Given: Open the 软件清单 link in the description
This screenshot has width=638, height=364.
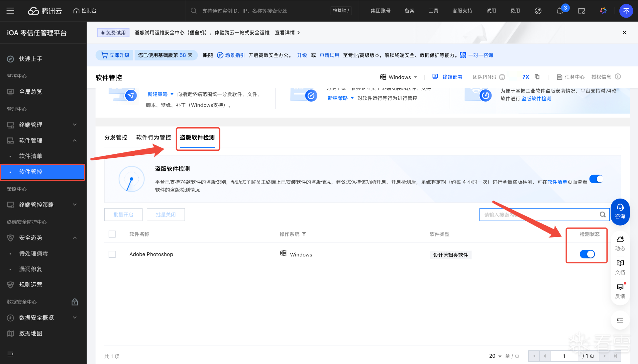Looking at the screenshot, I should (x=557, y=182).
